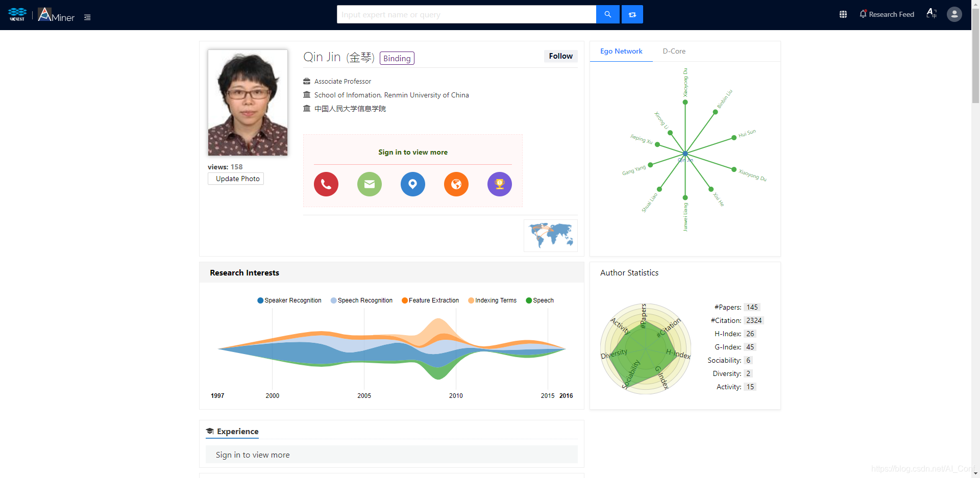Click the #Citation value 2324

coord(754,320)
